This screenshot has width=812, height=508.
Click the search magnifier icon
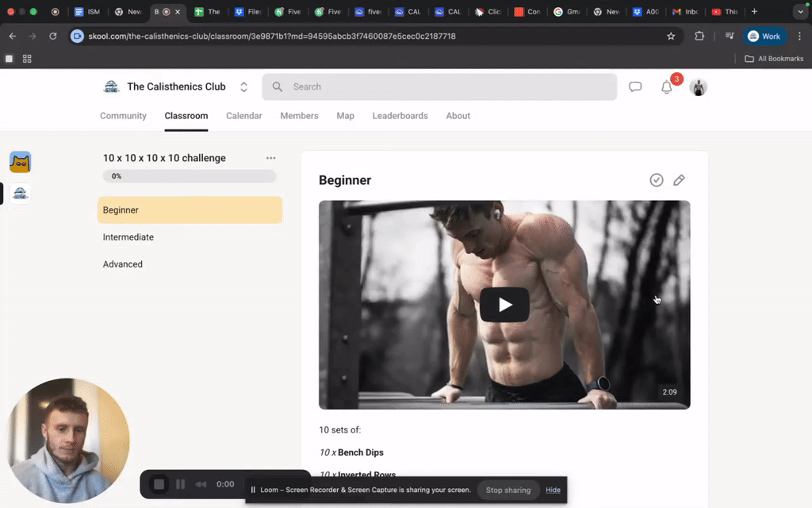pyautogui.click(x=278, y=87)
